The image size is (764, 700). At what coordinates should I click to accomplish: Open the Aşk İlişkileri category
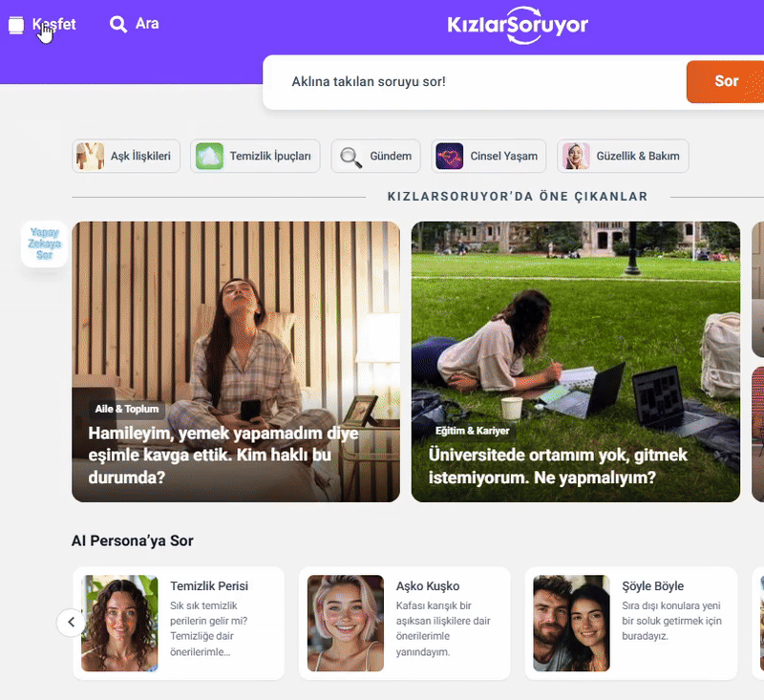click(126, 156)
